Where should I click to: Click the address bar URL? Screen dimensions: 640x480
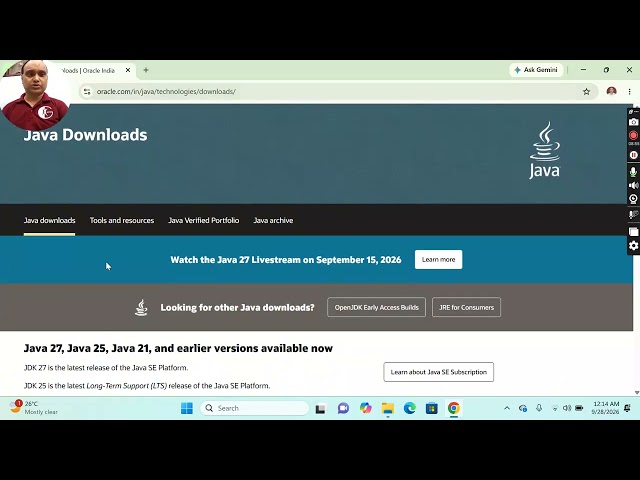click(166, 91)
